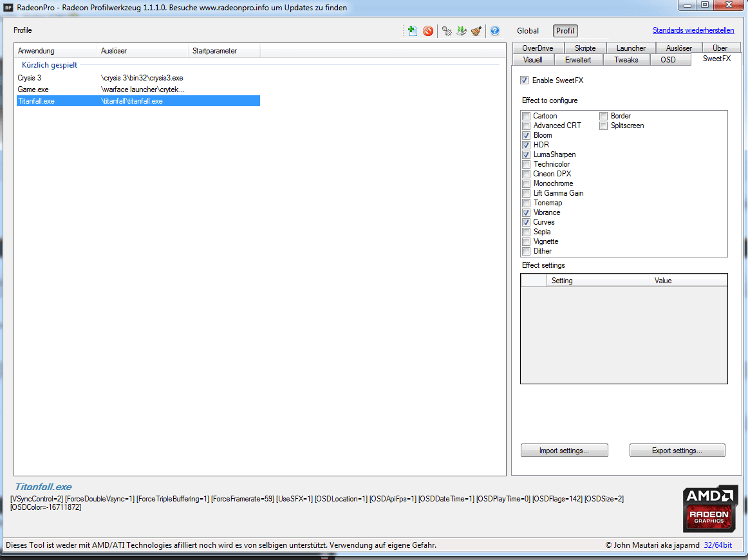Image resolution: width=748 pixels, height=560 pixels.
Task: Click the Setting column header
Action: coord(598,281)
